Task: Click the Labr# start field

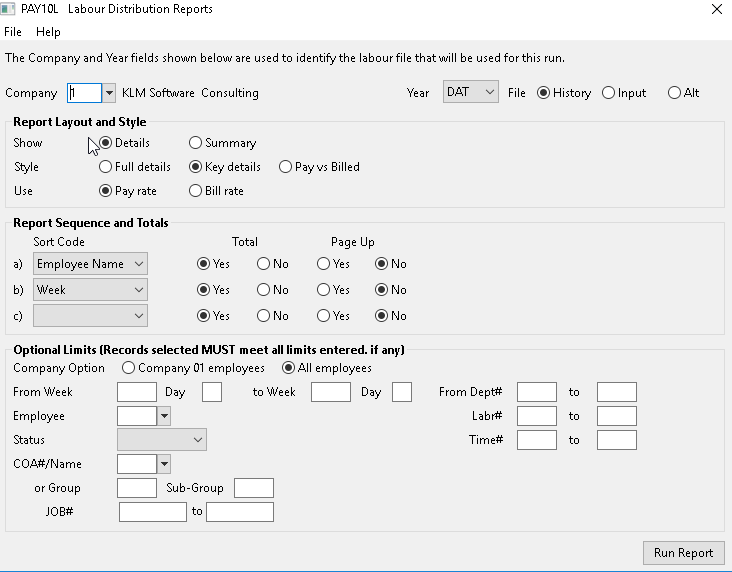Action: click(x=537, y=416)
